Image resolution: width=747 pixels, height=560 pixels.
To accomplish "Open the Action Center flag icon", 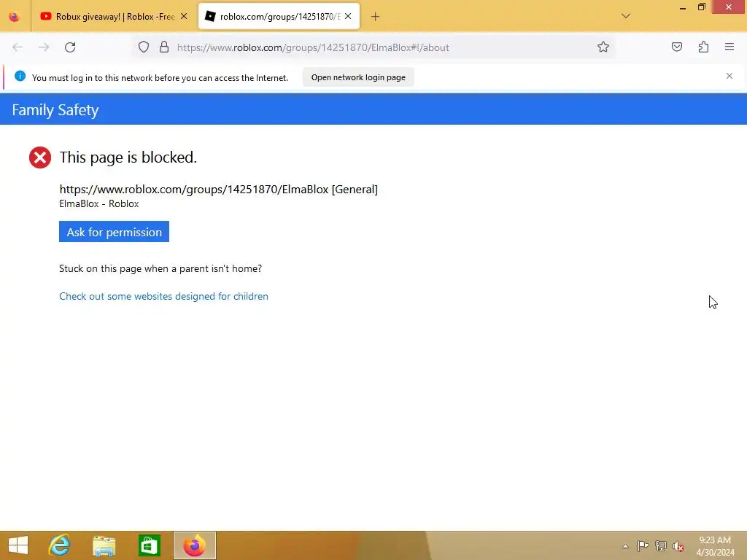I will pyautogui.click(x=643, y=545).
